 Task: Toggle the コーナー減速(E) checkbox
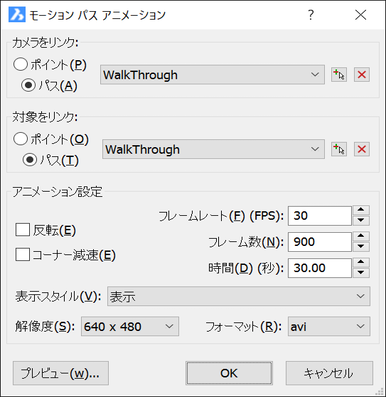[x=23, y=255]
